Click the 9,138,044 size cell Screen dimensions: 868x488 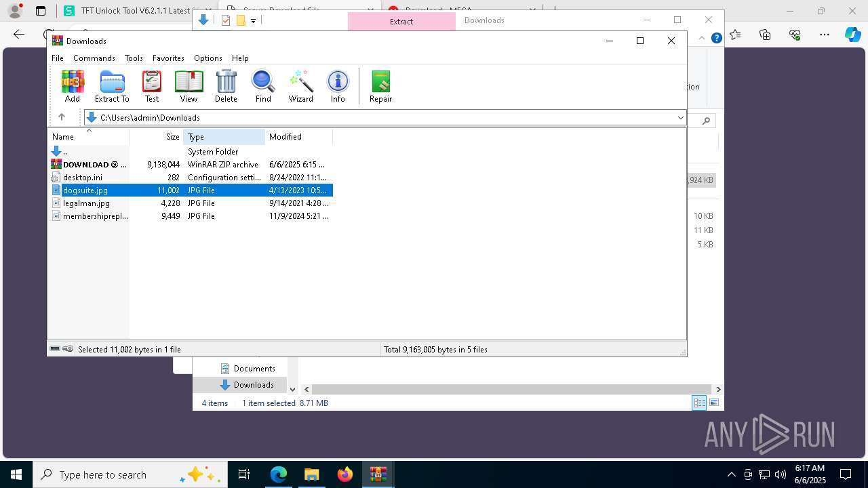163,165
